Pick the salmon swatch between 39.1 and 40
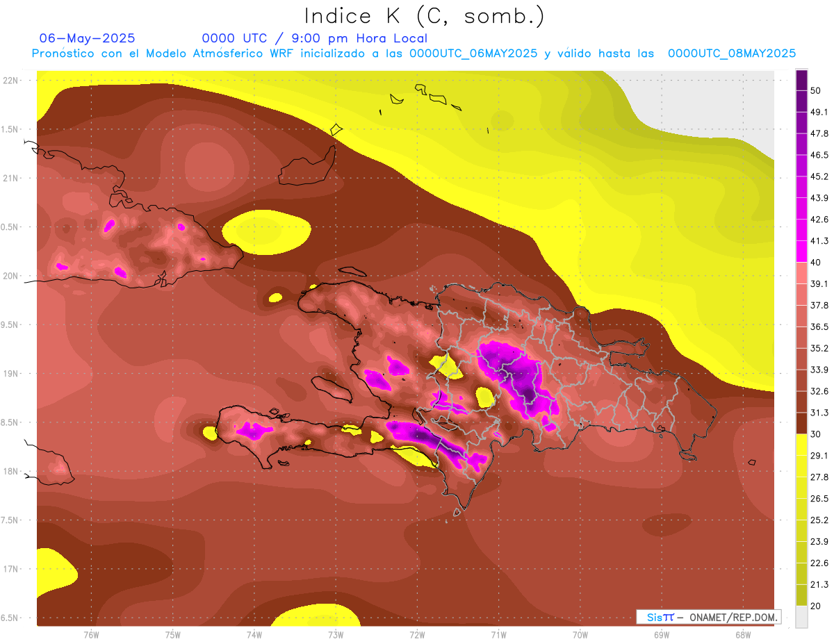The height and width of the screenshot is (644, 834). click(801, 273)
